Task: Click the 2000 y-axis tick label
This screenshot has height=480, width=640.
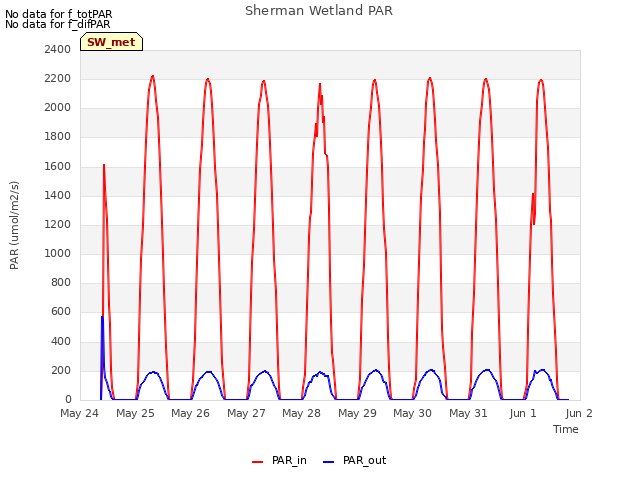Action: (58, 107)
